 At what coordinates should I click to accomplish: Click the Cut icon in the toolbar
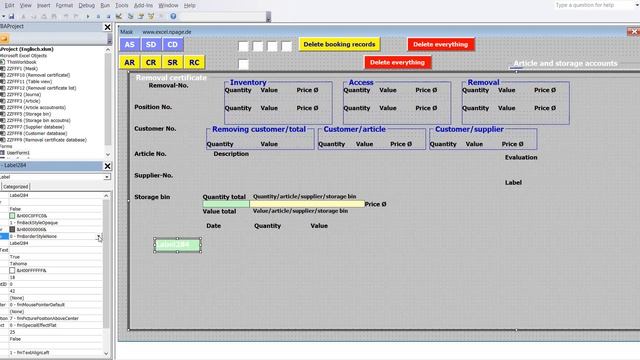(23, 16)
